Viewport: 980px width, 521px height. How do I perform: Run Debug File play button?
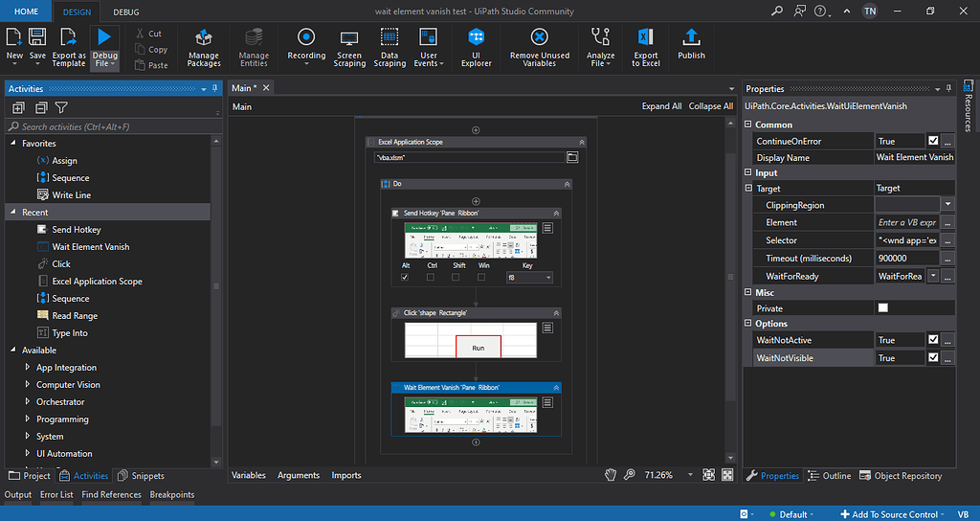pos(104,37)
